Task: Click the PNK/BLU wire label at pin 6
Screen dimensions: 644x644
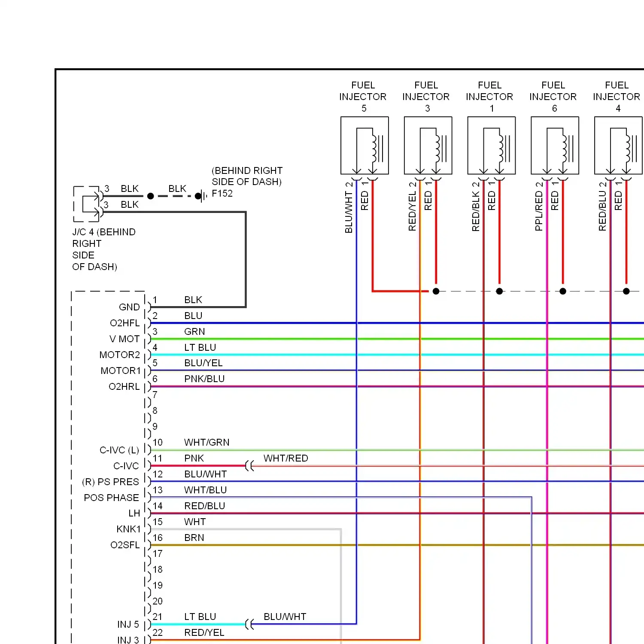Action: point(204,379)
